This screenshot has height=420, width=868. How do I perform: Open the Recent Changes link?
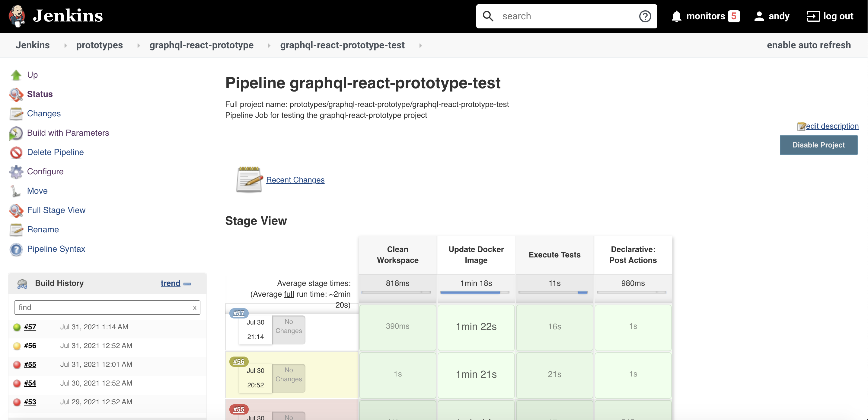(x=295, y=180)
